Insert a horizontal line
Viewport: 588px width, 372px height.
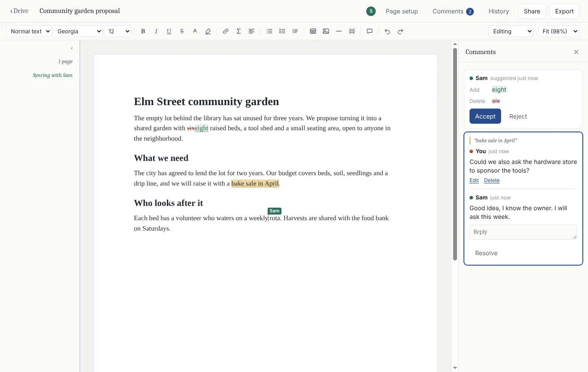click(x=339, y=31)
